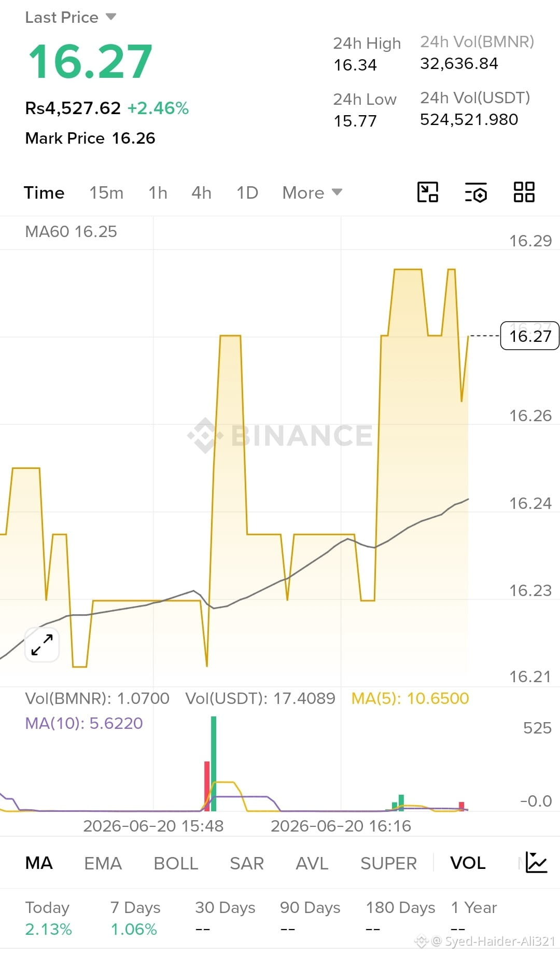This screenshot has width=560, height=954.
Task: Tap the 16.27 current price label
Action: tap(530, 336)
